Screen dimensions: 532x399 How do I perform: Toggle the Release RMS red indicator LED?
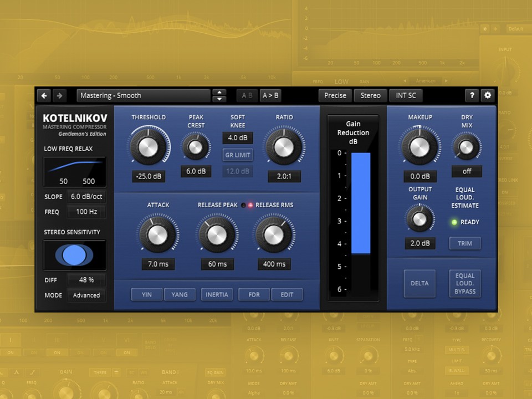pyautogui.click(x=250, y=205)
